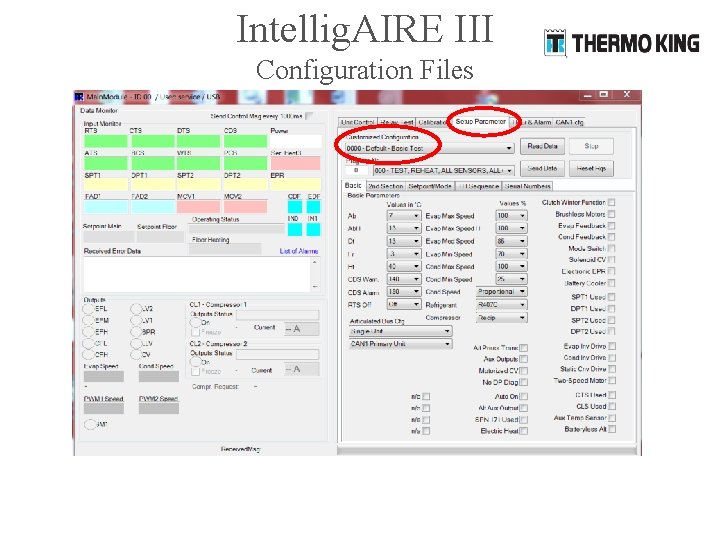Viewport: 720px width, 540px height.
Task: Check Freeze under CL2 Compressor 2
Action: 196,371
